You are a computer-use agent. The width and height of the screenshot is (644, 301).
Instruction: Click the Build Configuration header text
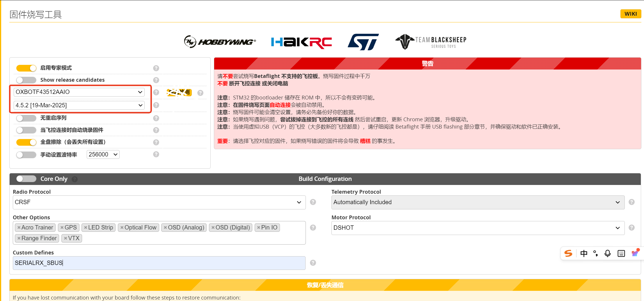[x=325, y=179]
